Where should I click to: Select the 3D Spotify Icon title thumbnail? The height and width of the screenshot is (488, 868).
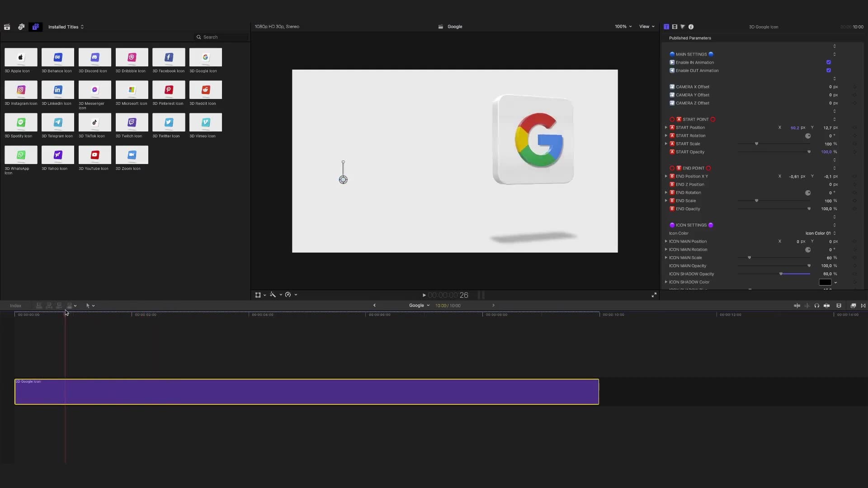[x=21, y=122]
